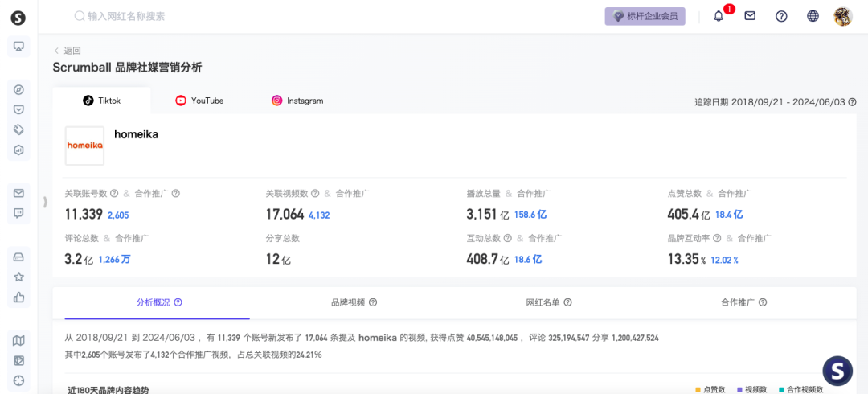Open the crosshair target sidebar icon
Screen dimensions: 868x394
click(18, 380)
